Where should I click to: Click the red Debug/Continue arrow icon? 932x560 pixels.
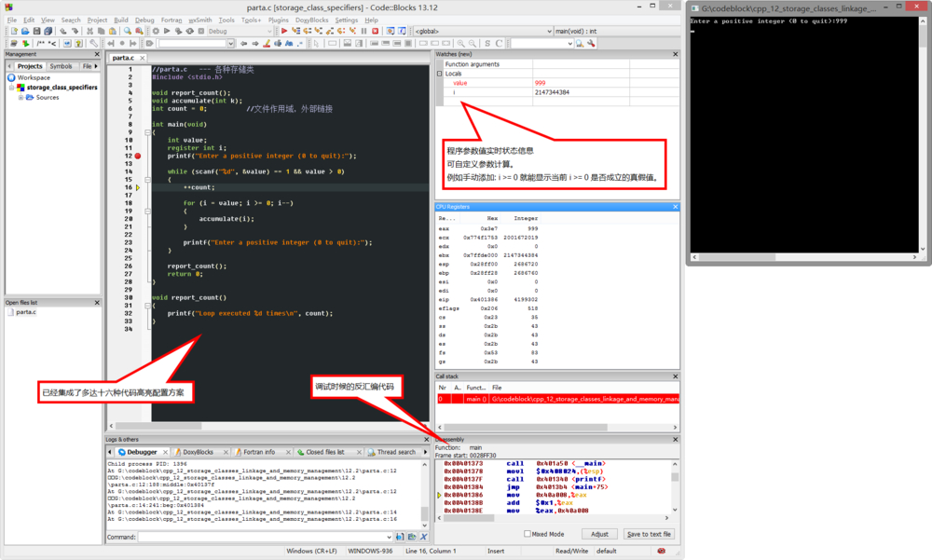click(x=284, y=31)
